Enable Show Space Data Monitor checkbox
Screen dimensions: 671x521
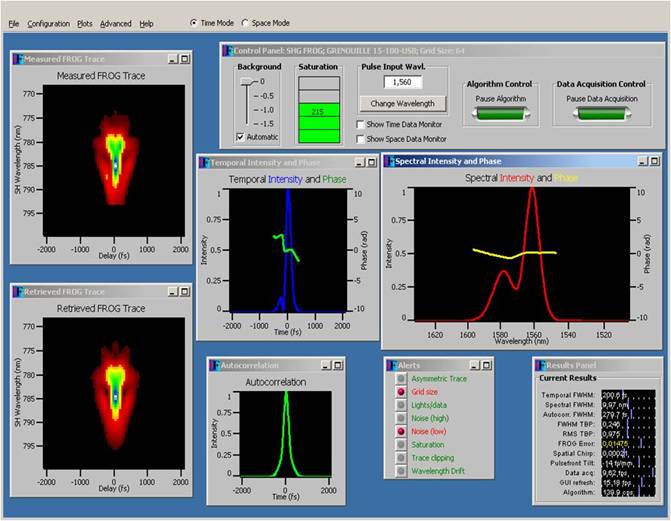coord(360,139)
